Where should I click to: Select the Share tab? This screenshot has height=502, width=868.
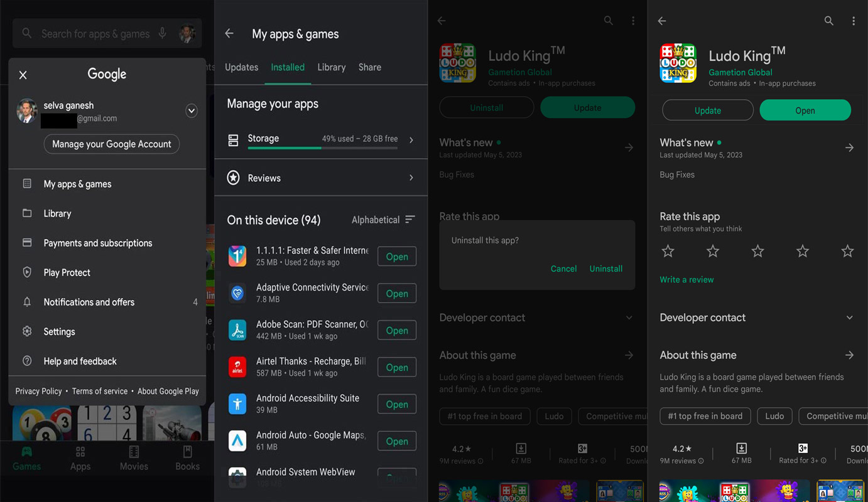pos(370,67)
